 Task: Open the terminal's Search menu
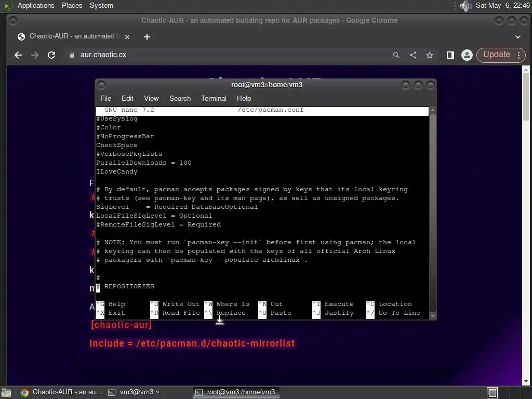tap(180, 98)
